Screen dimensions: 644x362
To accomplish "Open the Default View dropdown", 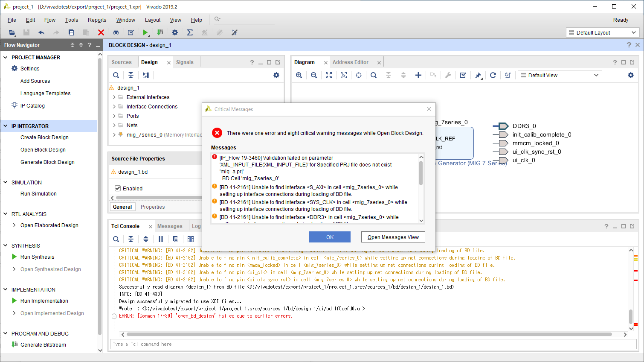I will (560, 76).
